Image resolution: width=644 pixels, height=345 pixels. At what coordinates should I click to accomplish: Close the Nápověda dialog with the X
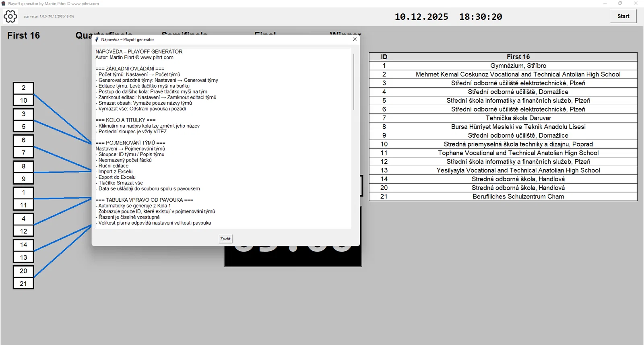[355, 39]
